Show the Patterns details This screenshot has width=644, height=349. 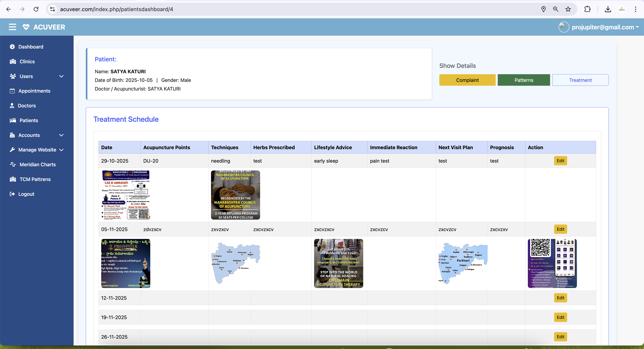point(523,80)
